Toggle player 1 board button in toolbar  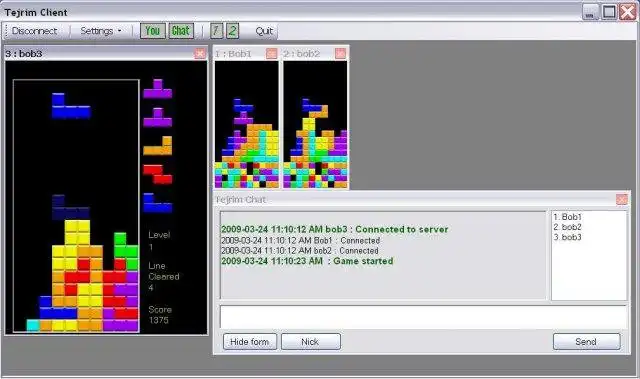click(x=216, y=31)
